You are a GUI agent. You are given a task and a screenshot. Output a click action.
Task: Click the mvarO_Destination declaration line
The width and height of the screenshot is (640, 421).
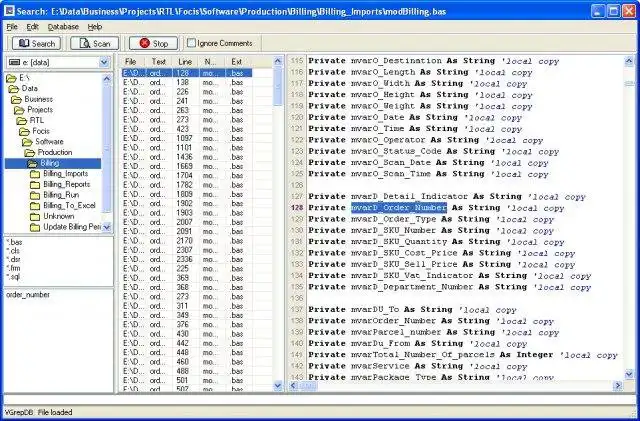433,61
